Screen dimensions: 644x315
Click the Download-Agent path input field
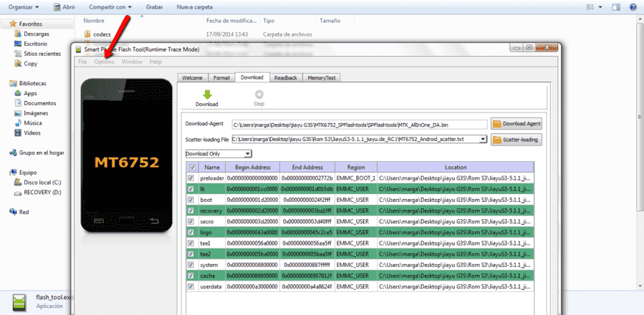(360, 124)
